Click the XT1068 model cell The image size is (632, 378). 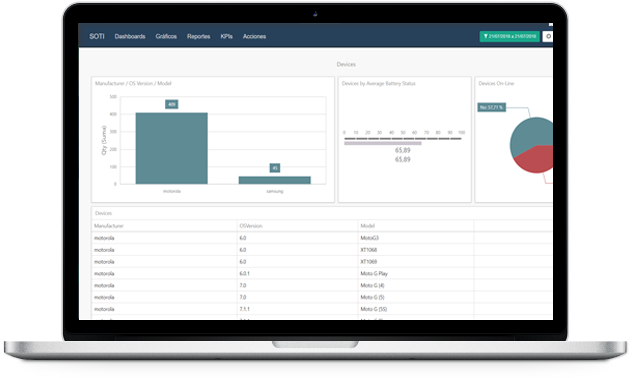click(x=369, y=250)
